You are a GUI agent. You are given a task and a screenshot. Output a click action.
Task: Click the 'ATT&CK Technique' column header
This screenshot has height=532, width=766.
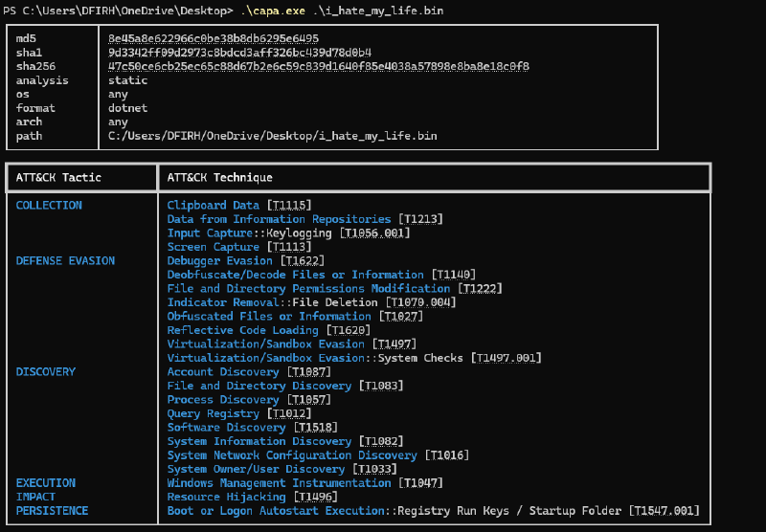pyautogui.click(x=220, y=178)
